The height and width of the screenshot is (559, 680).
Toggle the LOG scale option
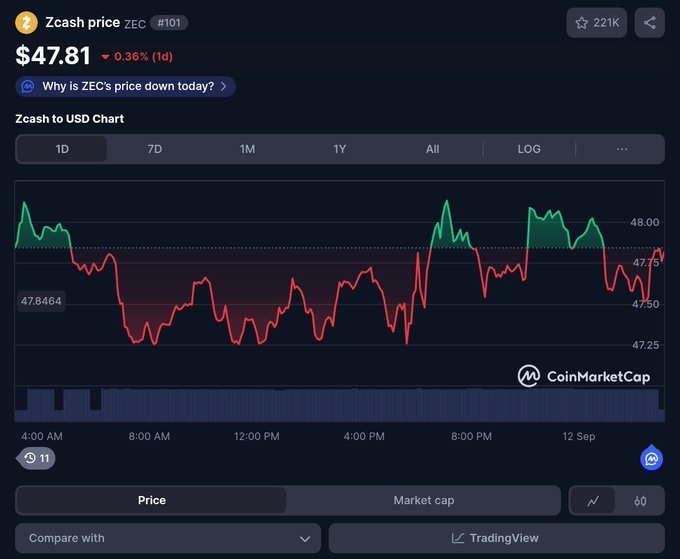pyautogui.click(x=529, y=149)
